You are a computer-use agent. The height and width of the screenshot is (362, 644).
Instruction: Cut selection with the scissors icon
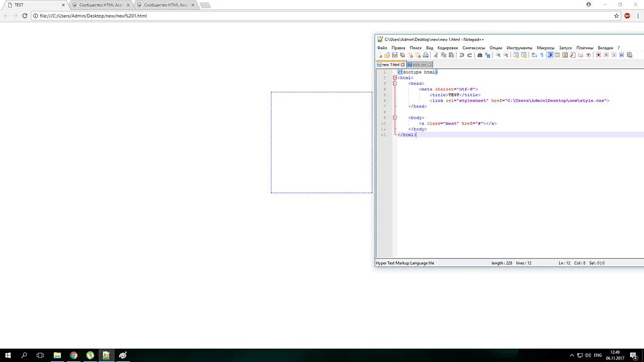coord(436,55)
